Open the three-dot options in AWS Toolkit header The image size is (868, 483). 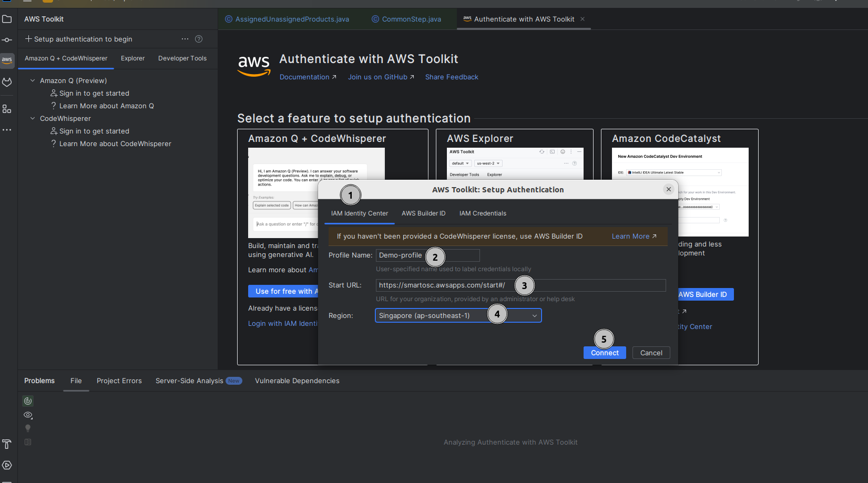click(185, 39)
